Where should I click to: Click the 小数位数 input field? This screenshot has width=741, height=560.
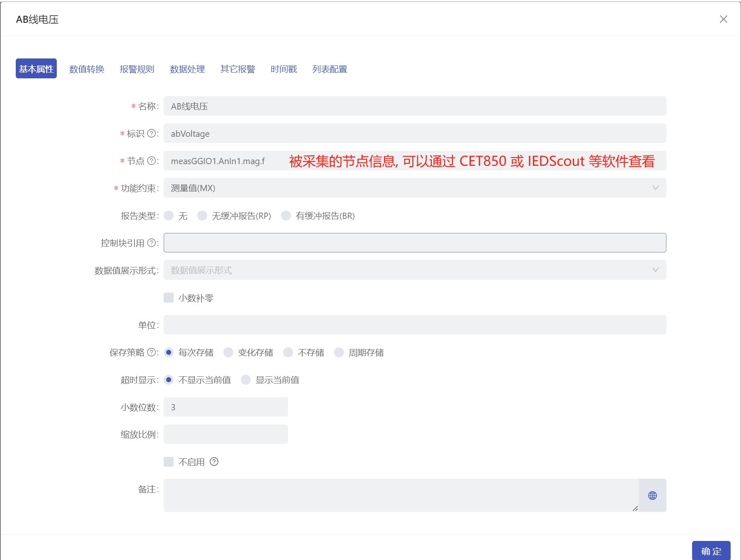pyautogui.click(x=226, y=407)
